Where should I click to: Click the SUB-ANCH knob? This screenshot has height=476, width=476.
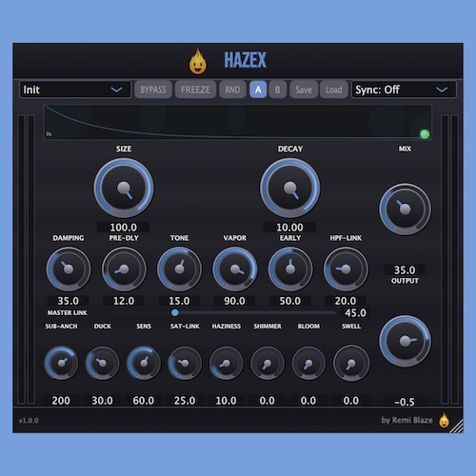61,363
